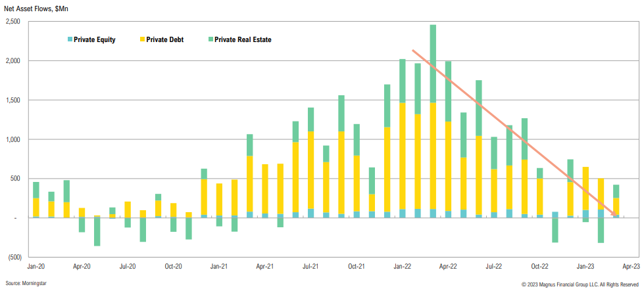Click the 2,500 y-axis label
This screenshot has height=291, width=644.
(x=14, y=22)
